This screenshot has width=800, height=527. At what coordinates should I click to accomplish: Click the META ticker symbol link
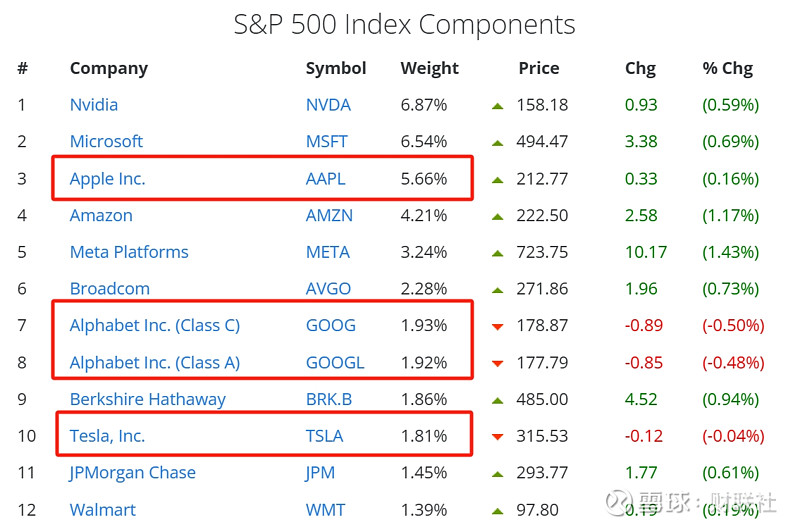pos(328,252)
